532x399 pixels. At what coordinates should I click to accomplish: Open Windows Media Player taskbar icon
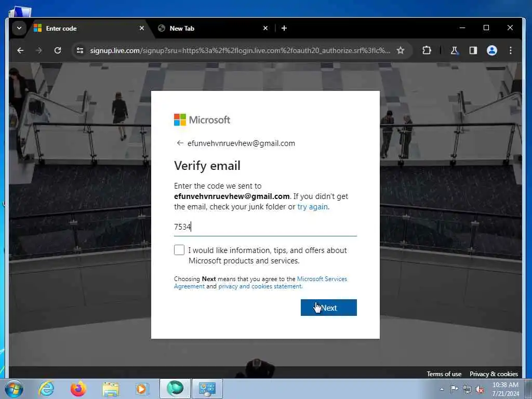click(x=141, y=389)
